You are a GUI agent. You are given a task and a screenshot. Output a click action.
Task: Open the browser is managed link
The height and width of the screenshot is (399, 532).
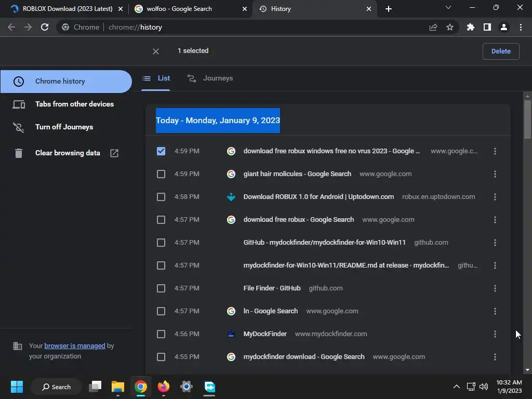[x=75, y=345]
